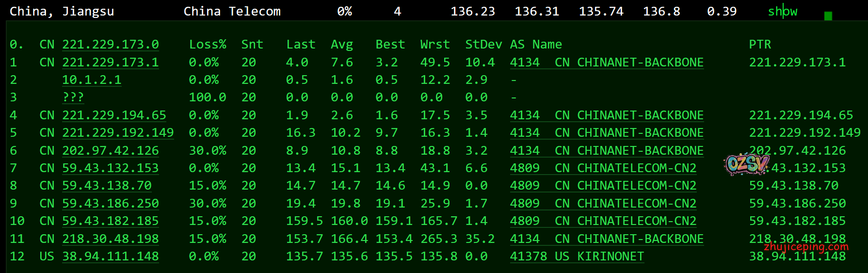Select hop 8 IP 59.43.138.70
868x273 pixels.
point(107,186)
